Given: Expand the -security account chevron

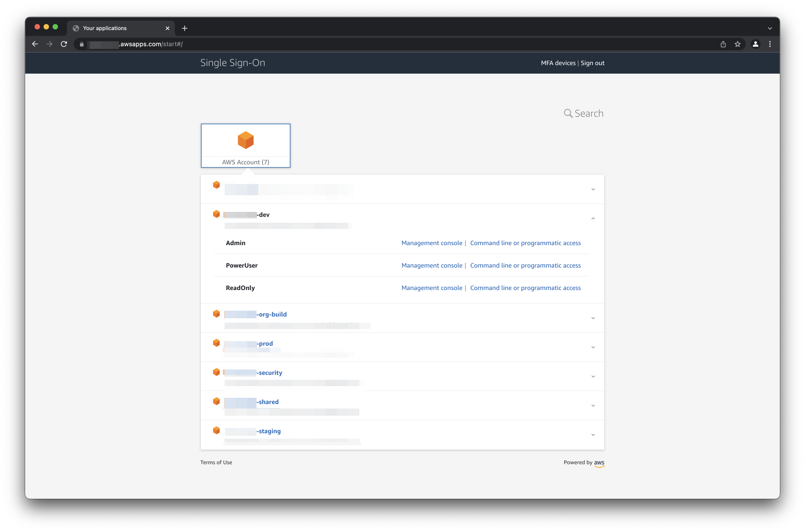Looking at the screenshot, I should click(x=593, y=376).
